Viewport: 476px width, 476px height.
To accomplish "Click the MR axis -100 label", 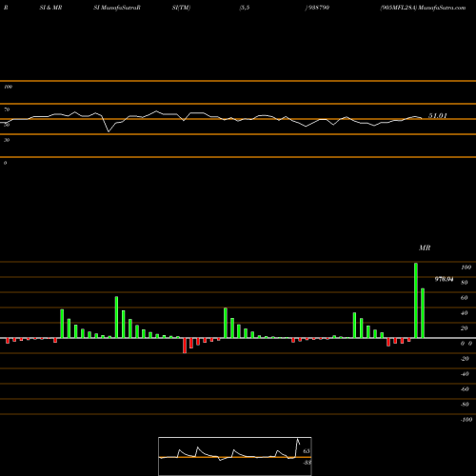I will (x=466, y=420).
